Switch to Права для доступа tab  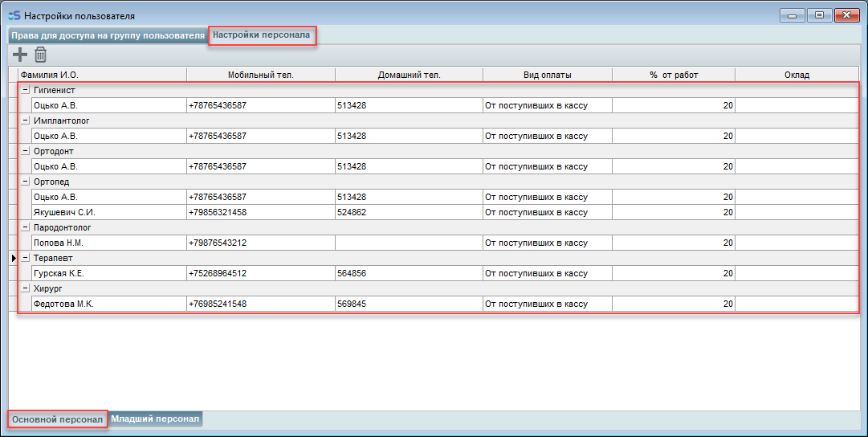[108, 35]
